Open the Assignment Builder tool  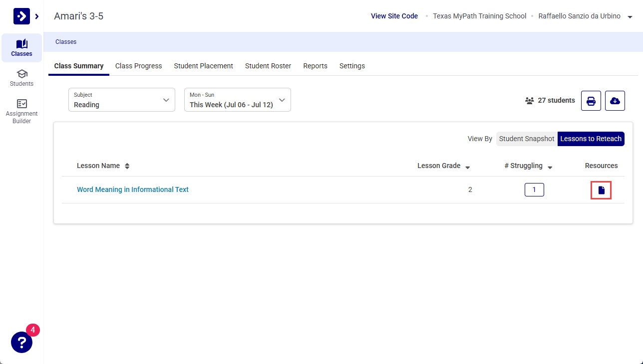(x=21, y=111)
